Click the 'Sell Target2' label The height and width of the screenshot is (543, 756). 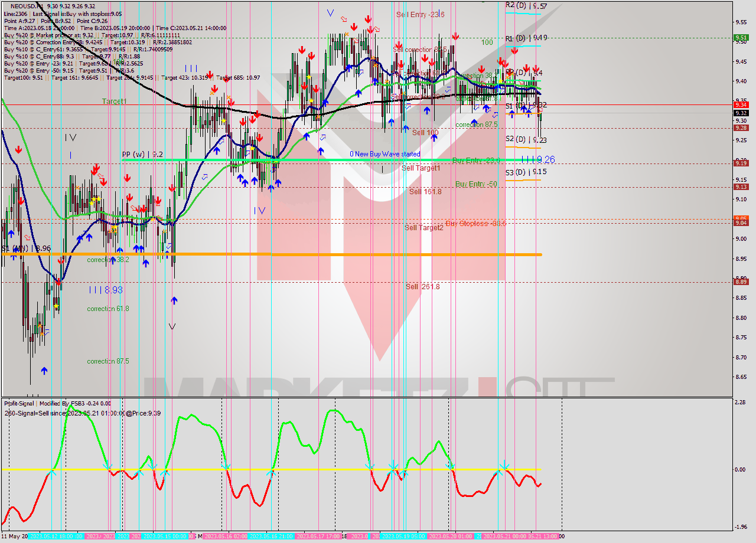point(424,227)
